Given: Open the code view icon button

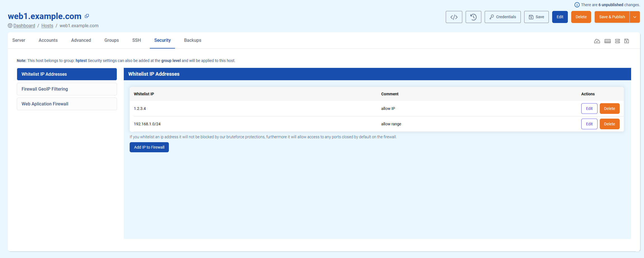Looking at the screenshot, I should [454, 17].
